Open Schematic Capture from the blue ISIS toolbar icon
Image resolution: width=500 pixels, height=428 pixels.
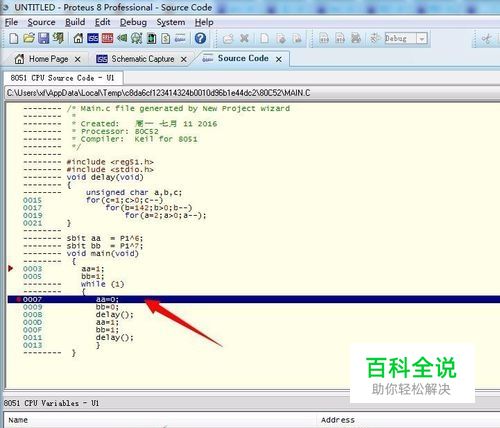(x=93, y=38)
